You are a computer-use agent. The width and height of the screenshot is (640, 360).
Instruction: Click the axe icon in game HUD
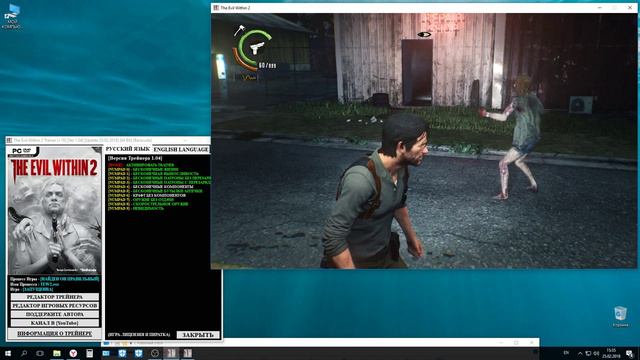(x=239, y=31)
